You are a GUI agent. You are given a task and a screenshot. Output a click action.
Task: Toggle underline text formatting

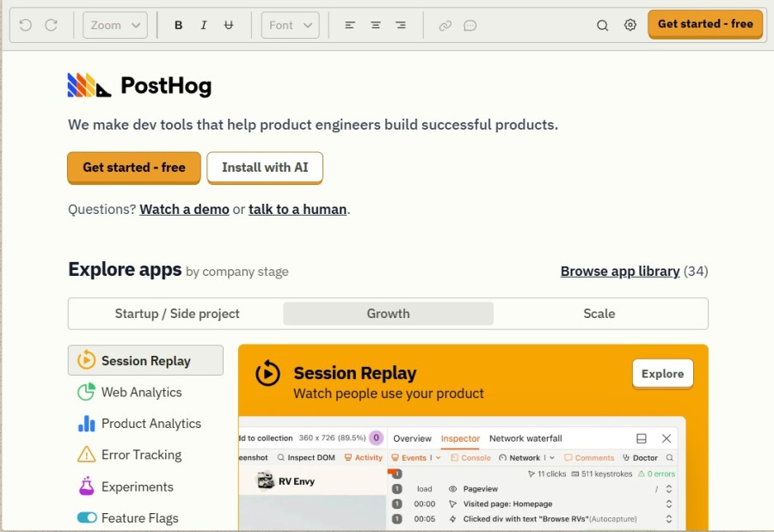229,25
